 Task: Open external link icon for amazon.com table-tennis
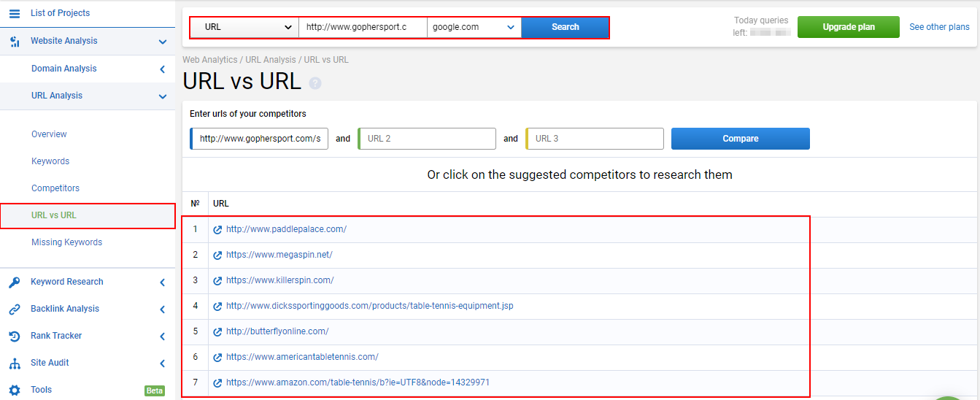pos(217,382)
